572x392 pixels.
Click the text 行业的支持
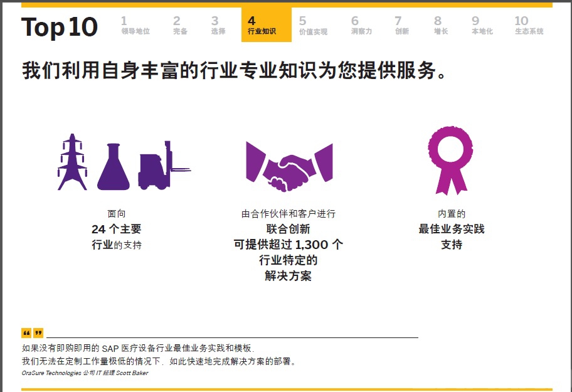tap(117, 245)
